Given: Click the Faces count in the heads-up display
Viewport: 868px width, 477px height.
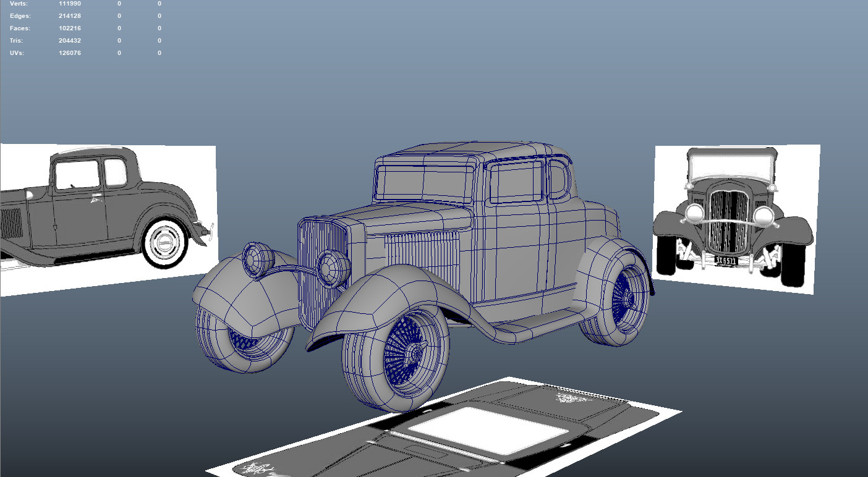Looking at the screenshot, I should (x=69, y=28).
